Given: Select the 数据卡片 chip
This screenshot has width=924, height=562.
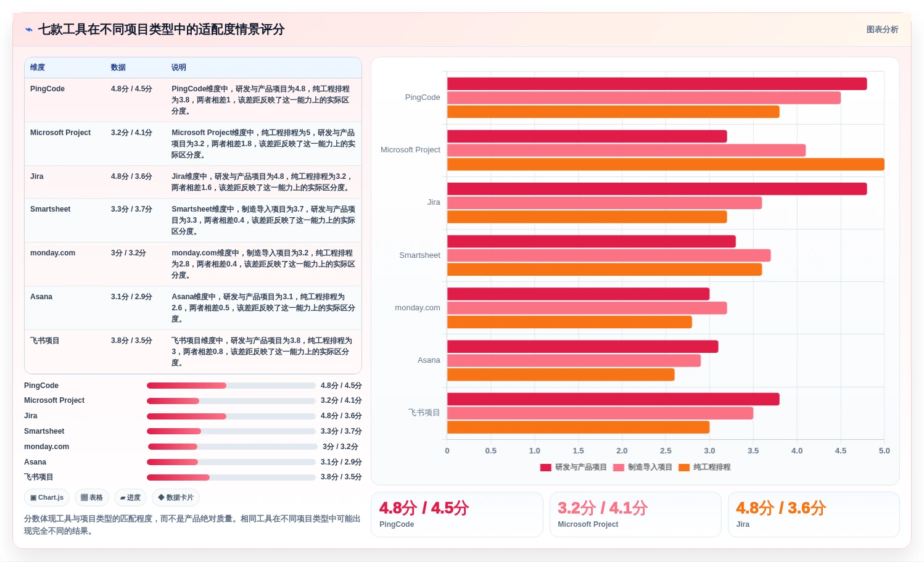Looking at the screenshot, I should (x=176, y=498).
